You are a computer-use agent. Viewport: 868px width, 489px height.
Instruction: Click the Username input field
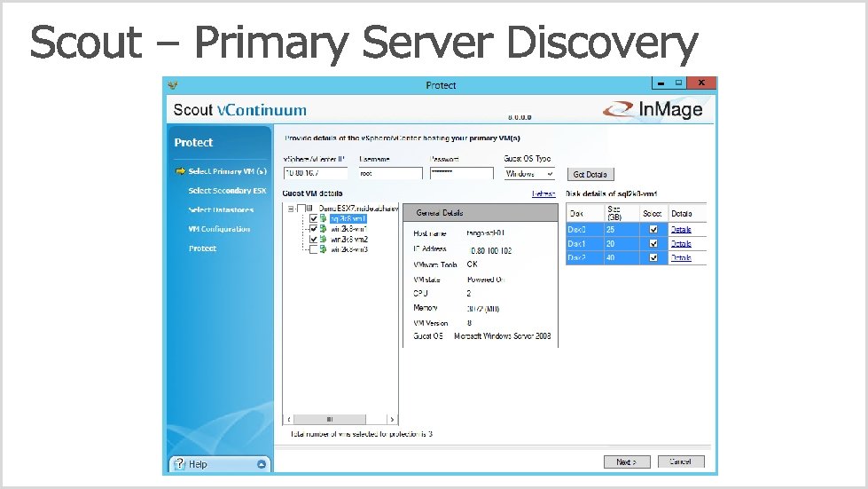click(390, 173)
